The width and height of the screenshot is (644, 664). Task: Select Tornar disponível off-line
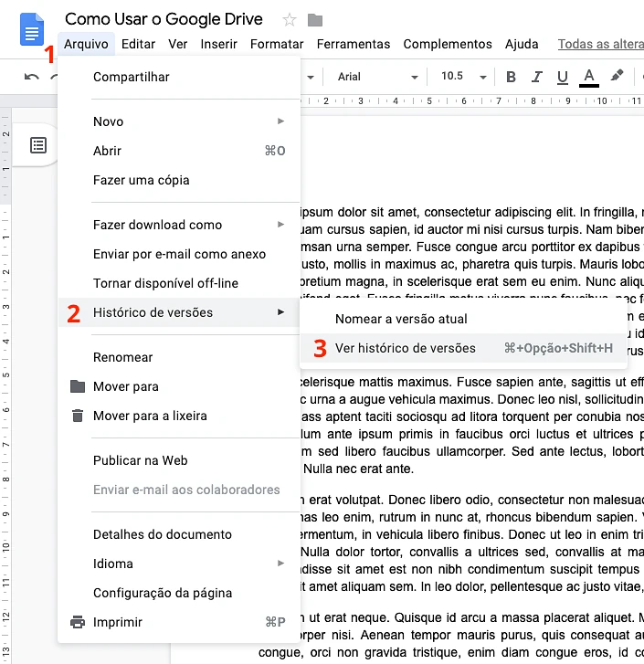click(179, 283)
